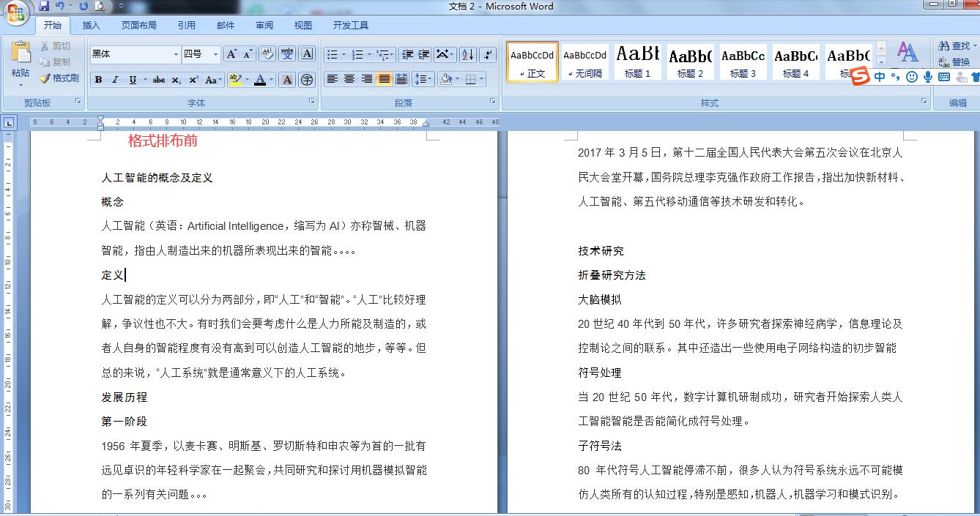Apply the No Spacing (无间隔) style
Image resolution: width=980 pixels, height=516 pixels.
[585, 61]
